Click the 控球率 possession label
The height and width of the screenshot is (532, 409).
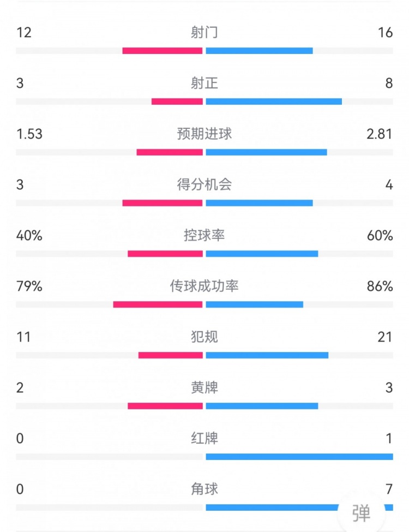(x=204, y=235)
